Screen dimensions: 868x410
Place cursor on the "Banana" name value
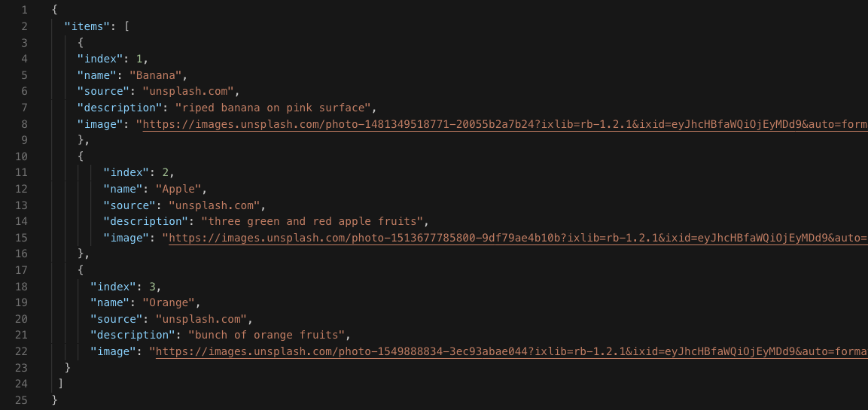click(x=157, y=75)
